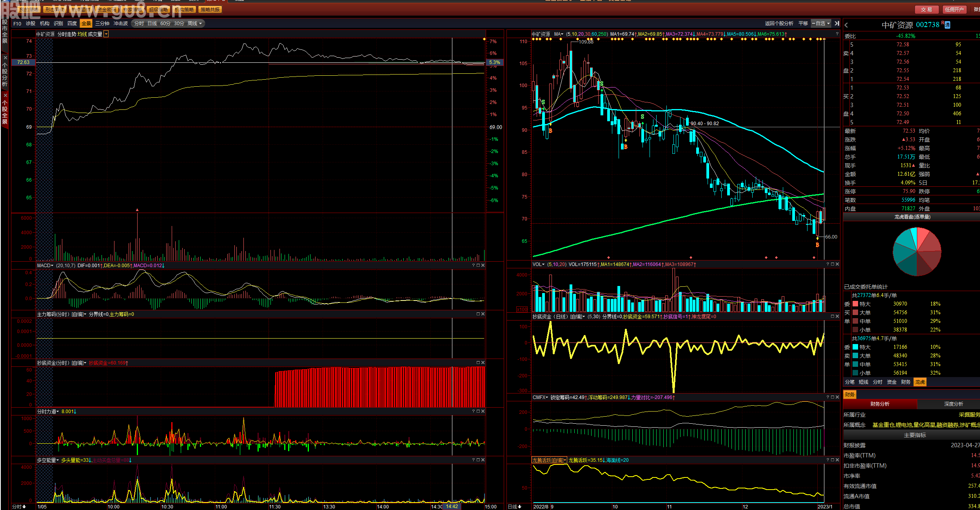Close the 个股分析 sidebar tab with its X
Screen dimensions: 980x510
(5, 58)
